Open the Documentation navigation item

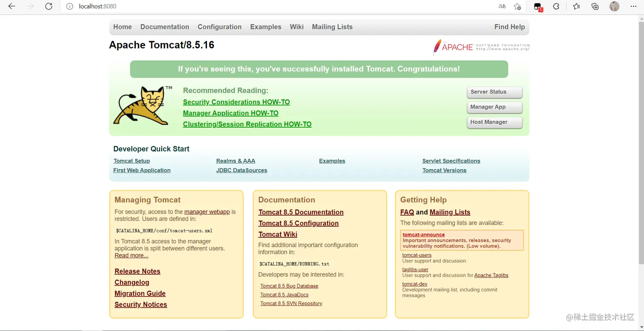[x=165, y=27]
